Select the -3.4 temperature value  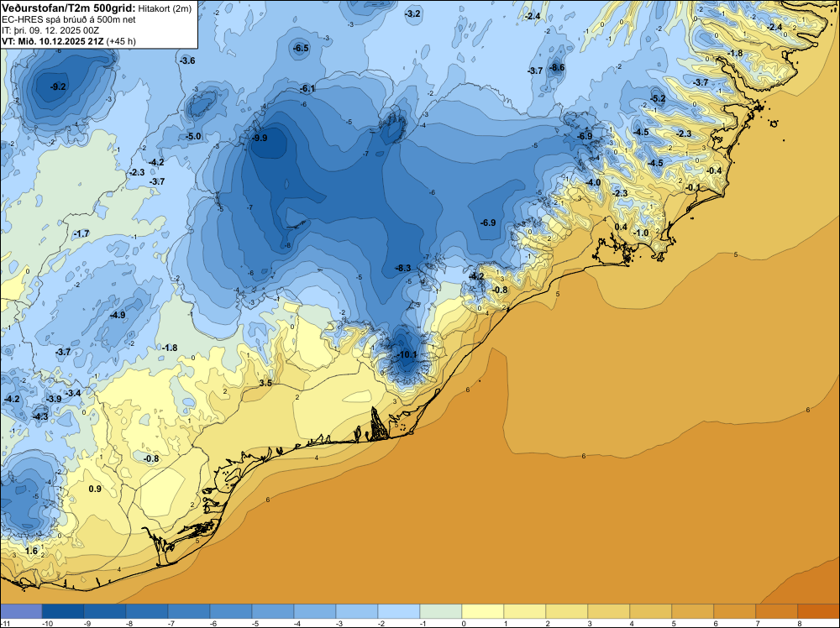(73, 393)
